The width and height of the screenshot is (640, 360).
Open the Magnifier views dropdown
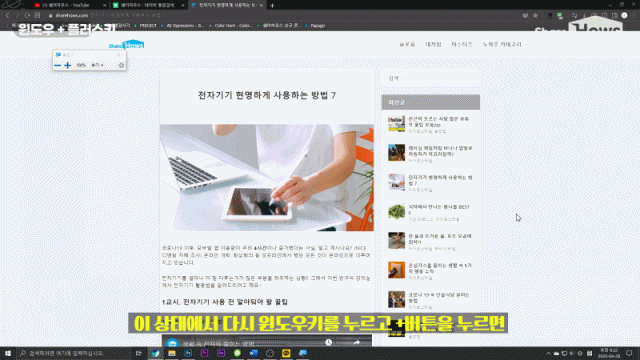point(97,65)
